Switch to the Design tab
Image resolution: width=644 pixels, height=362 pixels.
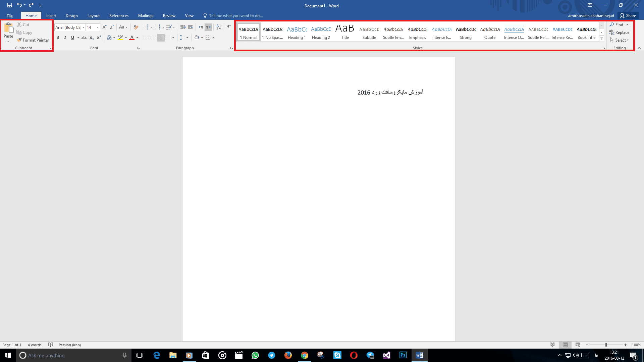[x=71, y=16]
